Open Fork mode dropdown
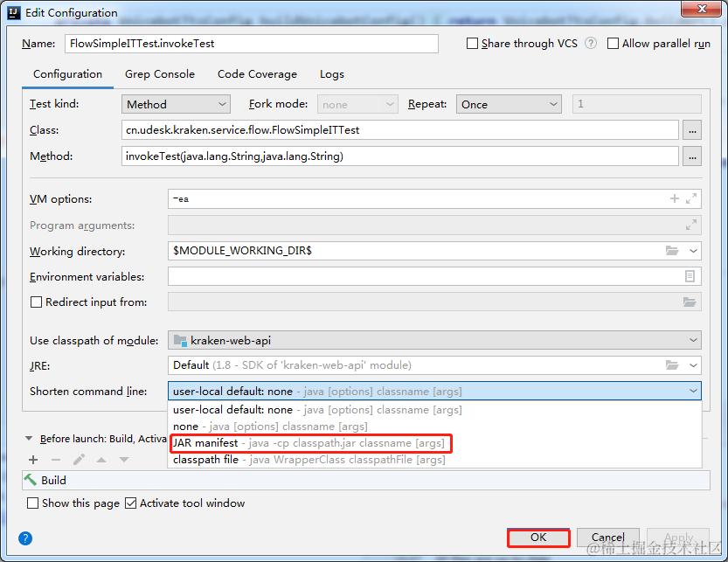This screenshot has height=562, width=728. [357, 105]
